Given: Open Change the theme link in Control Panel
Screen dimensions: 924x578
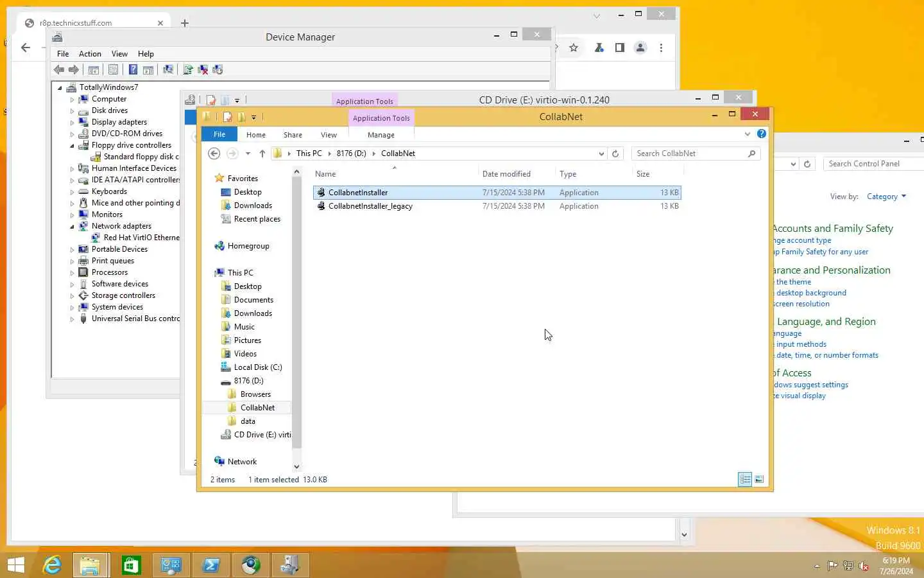Looking at the screenshot, I should [793, 282].
